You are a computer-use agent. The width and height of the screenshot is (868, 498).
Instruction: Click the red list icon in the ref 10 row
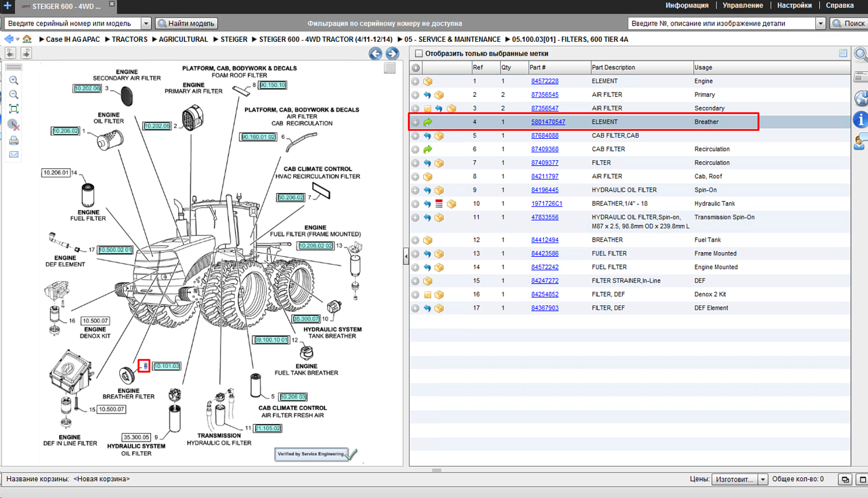pos(439,204)
